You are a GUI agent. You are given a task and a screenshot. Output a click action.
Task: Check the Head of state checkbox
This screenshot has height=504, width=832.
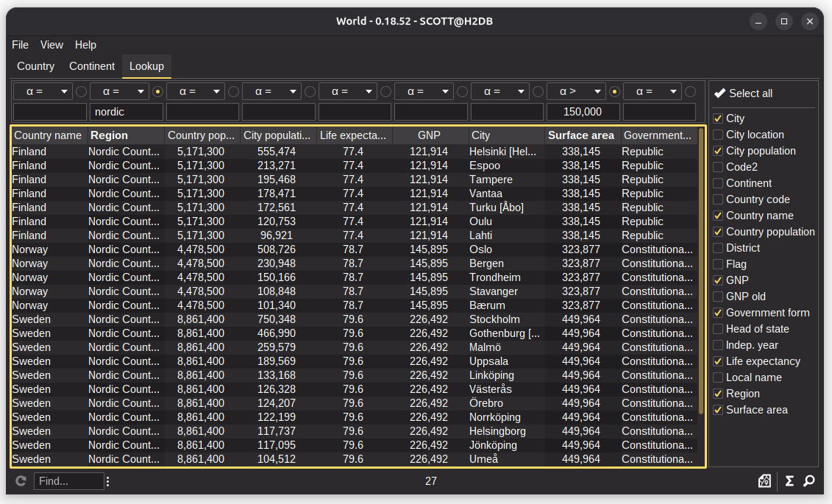[718, 329]
